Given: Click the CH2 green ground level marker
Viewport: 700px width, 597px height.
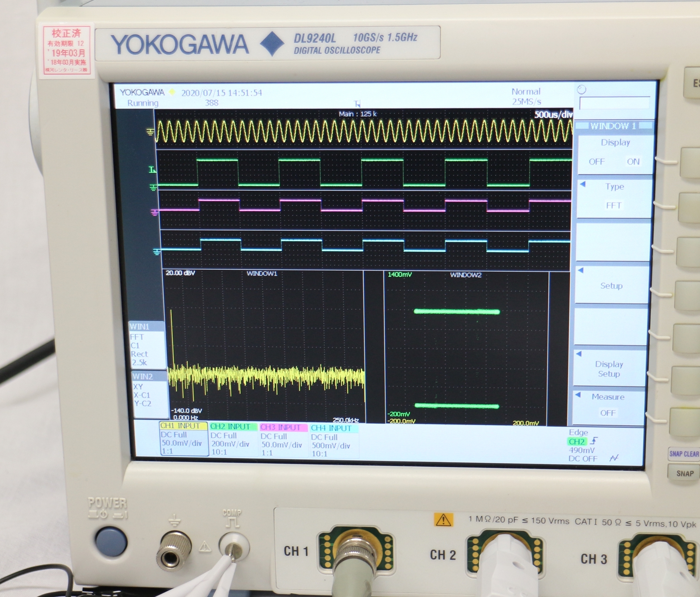Looking at the screenshot, I should [153, 187].
